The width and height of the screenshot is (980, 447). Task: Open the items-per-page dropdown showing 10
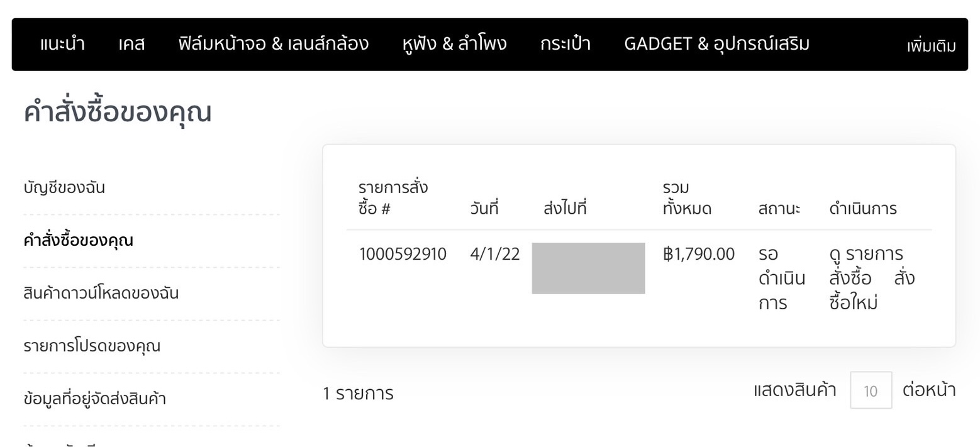(x=871, y=390)
